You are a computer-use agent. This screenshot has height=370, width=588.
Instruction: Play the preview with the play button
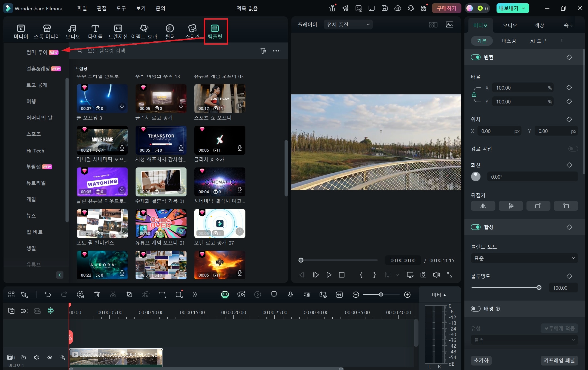coord(329,275)
